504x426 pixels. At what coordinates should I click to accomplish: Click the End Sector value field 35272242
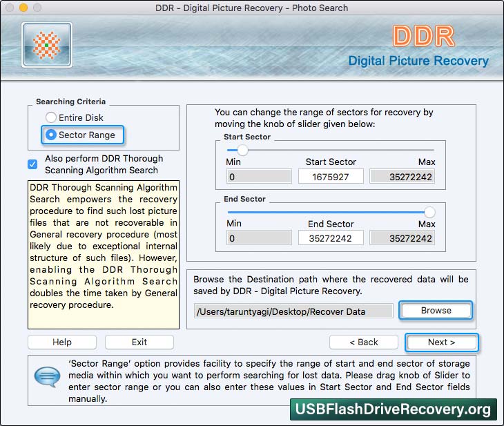pyautogui.click(x=331, y=238)
